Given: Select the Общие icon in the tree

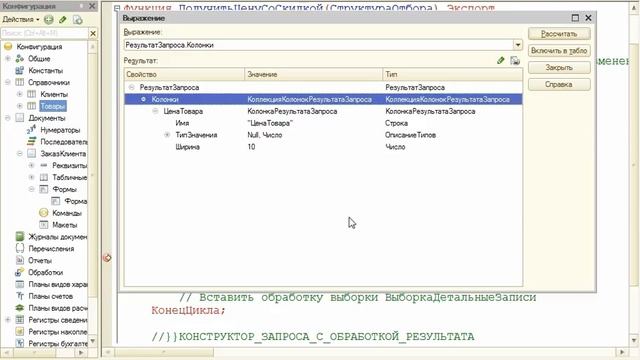Looking at the screenshot, I should [x=20, y=58].
